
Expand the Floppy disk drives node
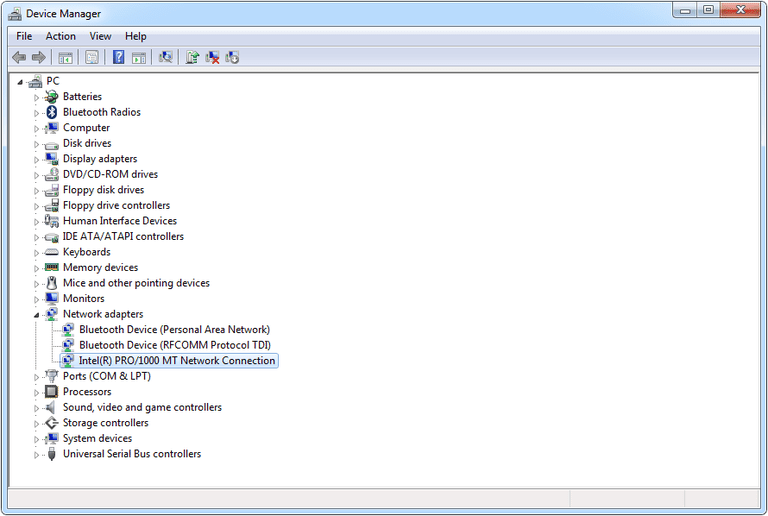pyautogui.click(x=36, y=191)
